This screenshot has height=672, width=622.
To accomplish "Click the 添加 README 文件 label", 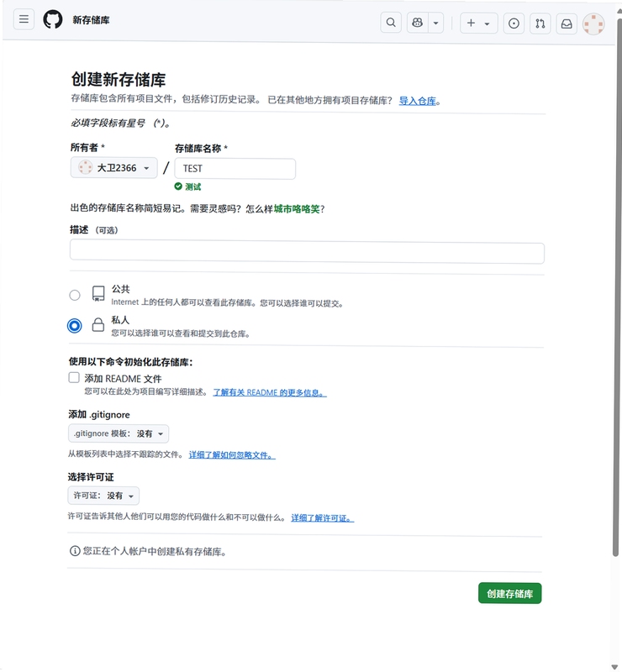I will [x=123, y=379].
